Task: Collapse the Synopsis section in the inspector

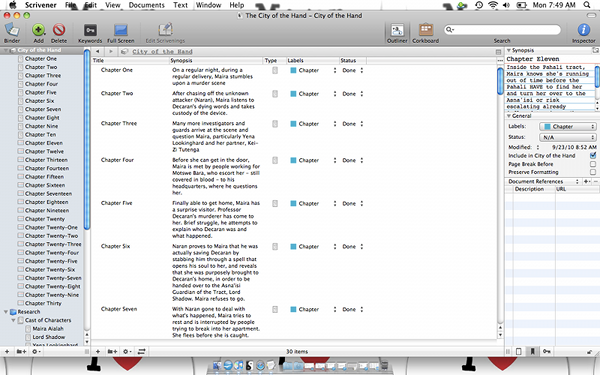Action: (x=509, y=50)
